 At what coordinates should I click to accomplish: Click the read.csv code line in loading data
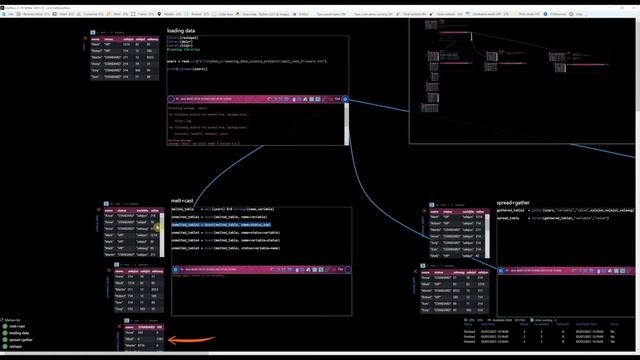[247, 62]
